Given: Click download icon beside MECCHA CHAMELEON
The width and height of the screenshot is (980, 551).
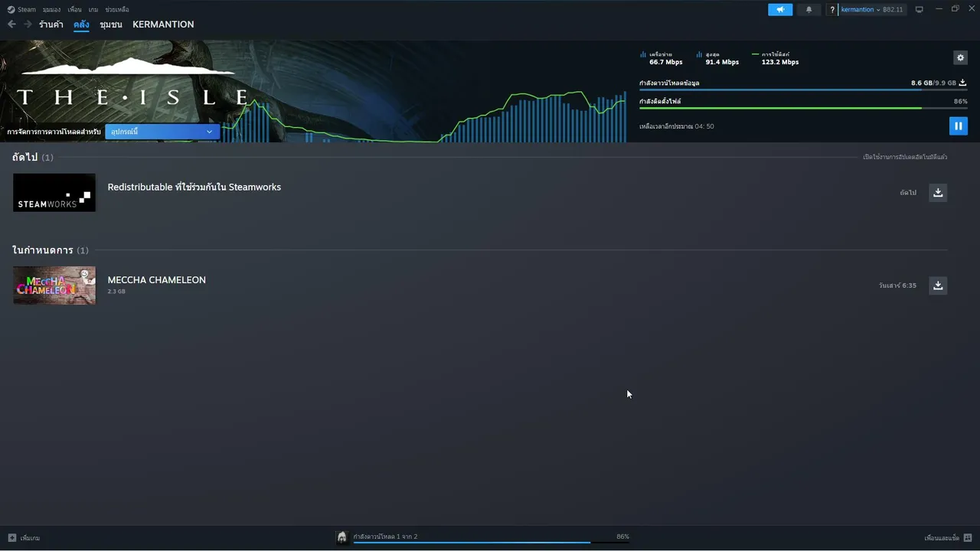Looking at the screenshot, I should coord(938,285).
